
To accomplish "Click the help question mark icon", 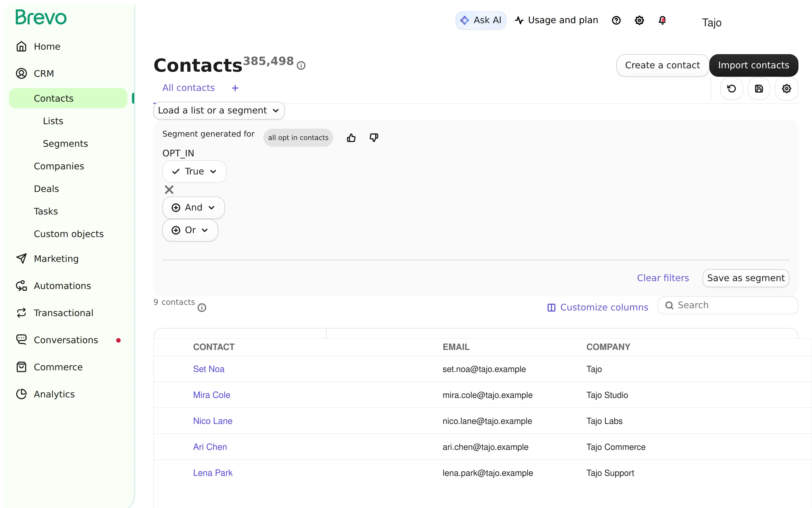I will click(x=616, y=21).
